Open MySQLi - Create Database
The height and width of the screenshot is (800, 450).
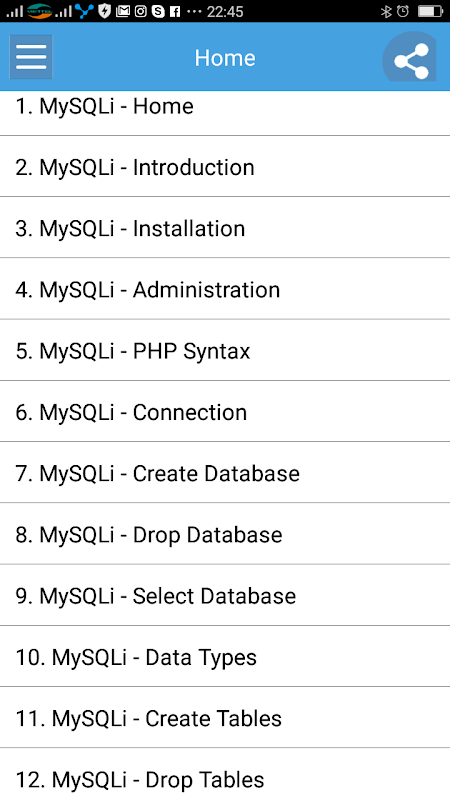click(225, 473)
